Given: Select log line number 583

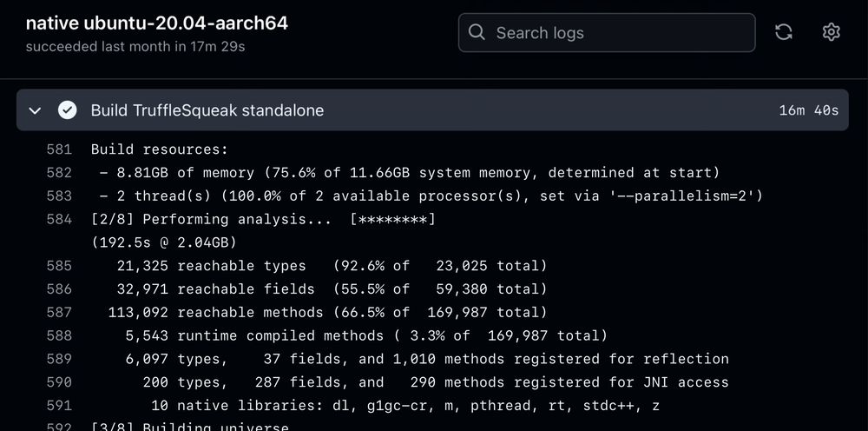Looking at the screenshot, I should [x=59, y=196].
